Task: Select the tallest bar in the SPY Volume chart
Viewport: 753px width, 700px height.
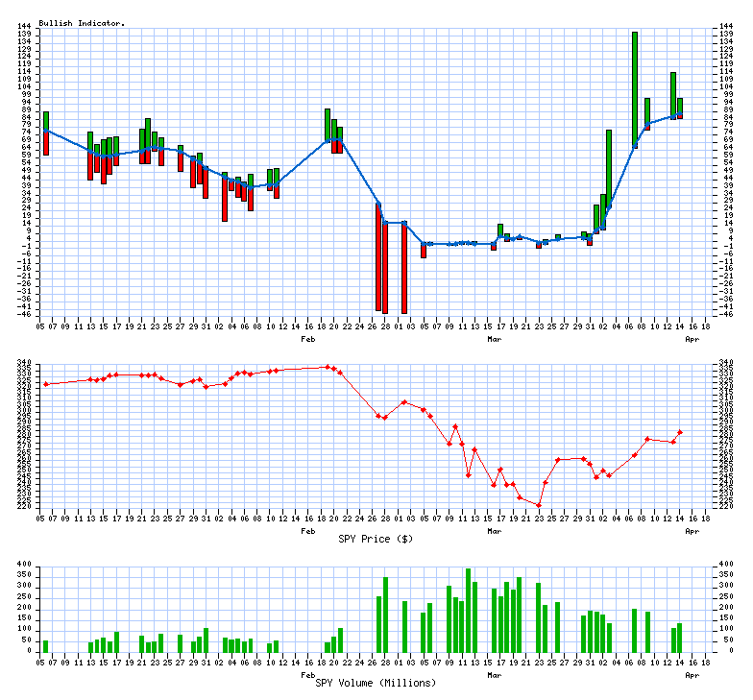Action: pos(469,611)
